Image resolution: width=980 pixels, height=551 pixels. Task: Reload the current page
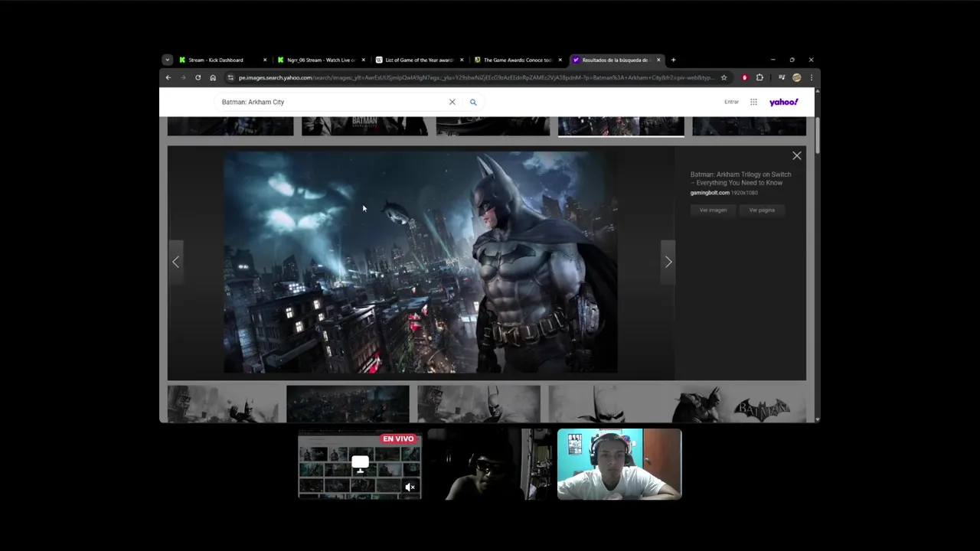coord(198,77)
